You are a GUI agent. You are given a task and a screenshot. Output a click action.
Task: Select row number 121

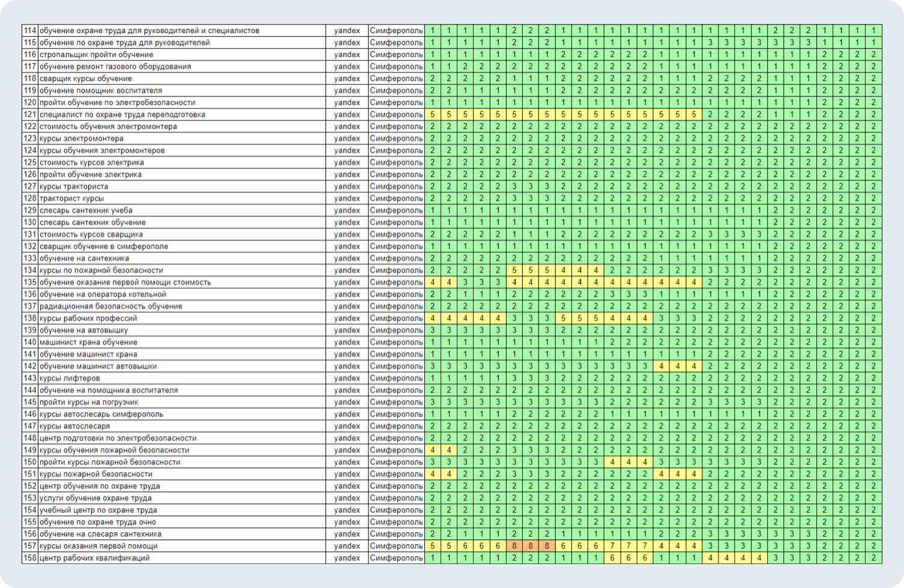[x=30, y=115]
